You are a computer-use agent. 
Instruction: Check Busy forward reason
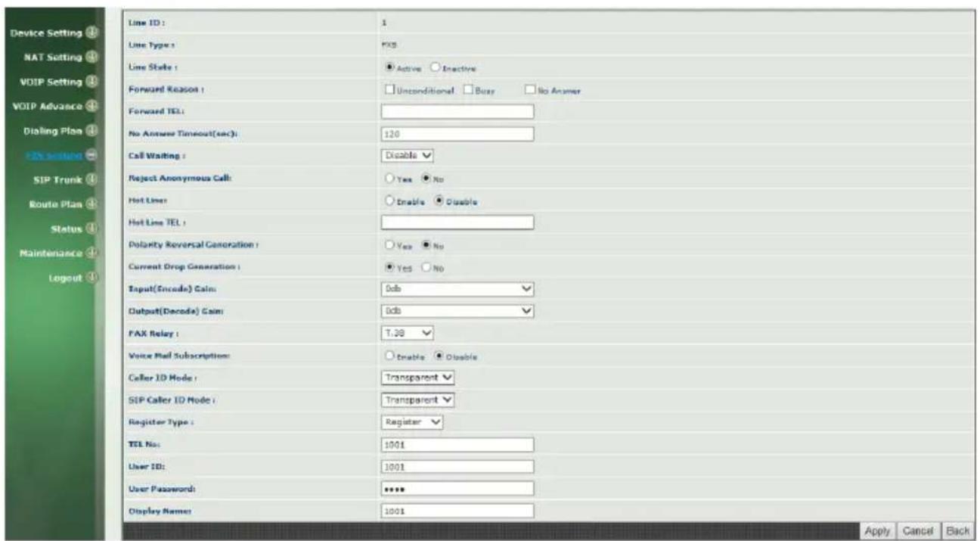pyautogui.click(x=469, y=90)
